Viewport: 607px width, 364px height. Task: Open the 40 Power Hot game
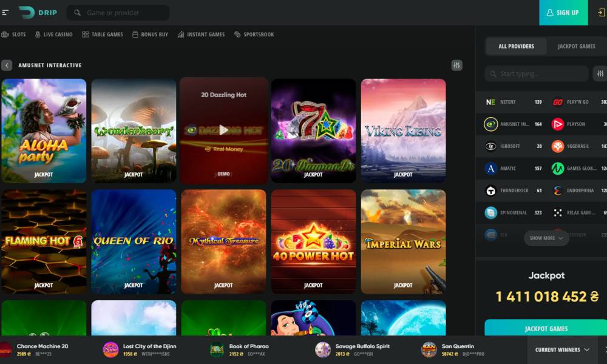(x=313, y=241)
